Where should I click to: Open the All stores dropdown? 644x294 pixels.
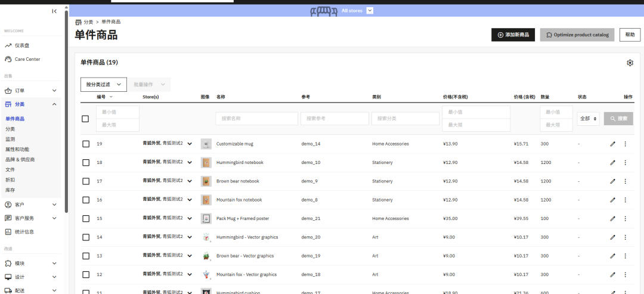370,11
